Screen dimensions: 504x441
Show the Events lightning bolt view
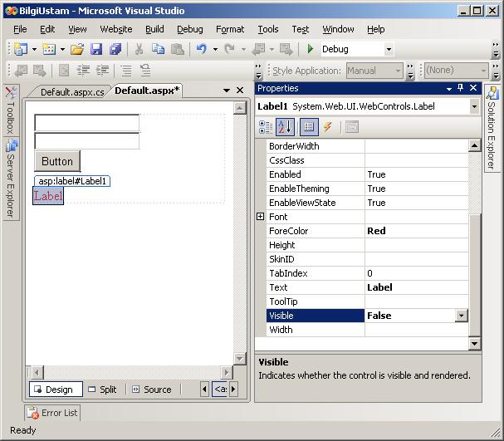328,127
